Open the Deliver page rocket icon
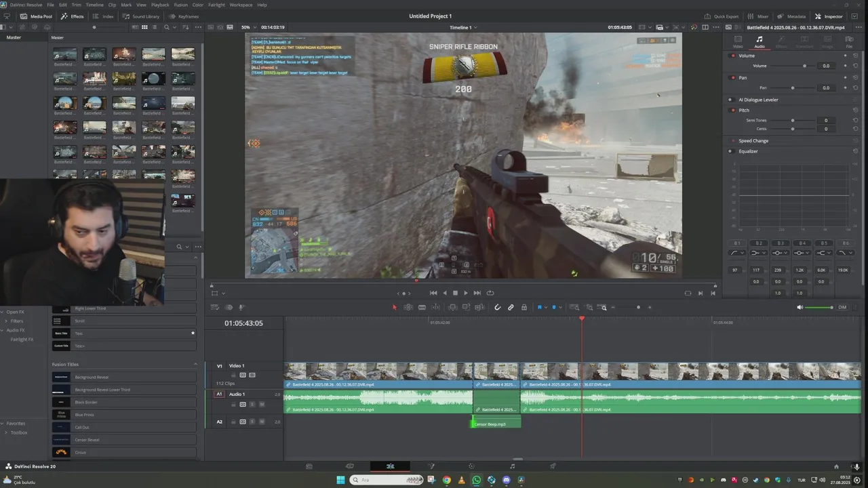868x488 pixels. point(553,466)
